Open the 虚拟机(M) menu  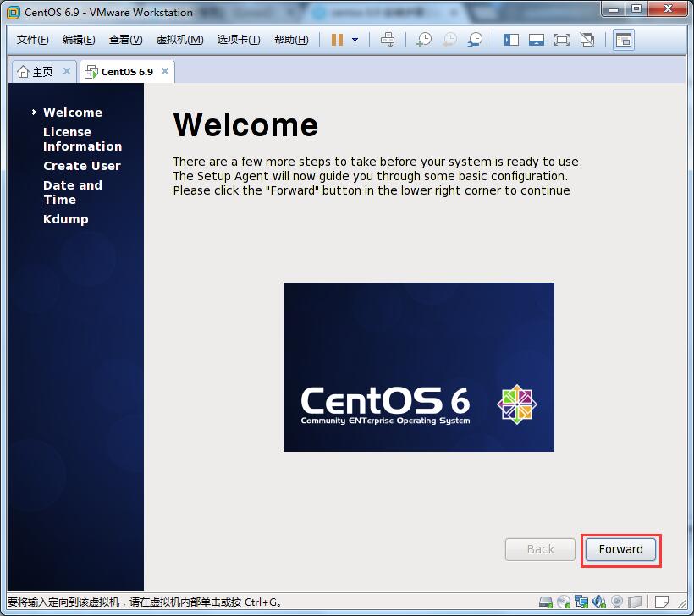[179, 40]
